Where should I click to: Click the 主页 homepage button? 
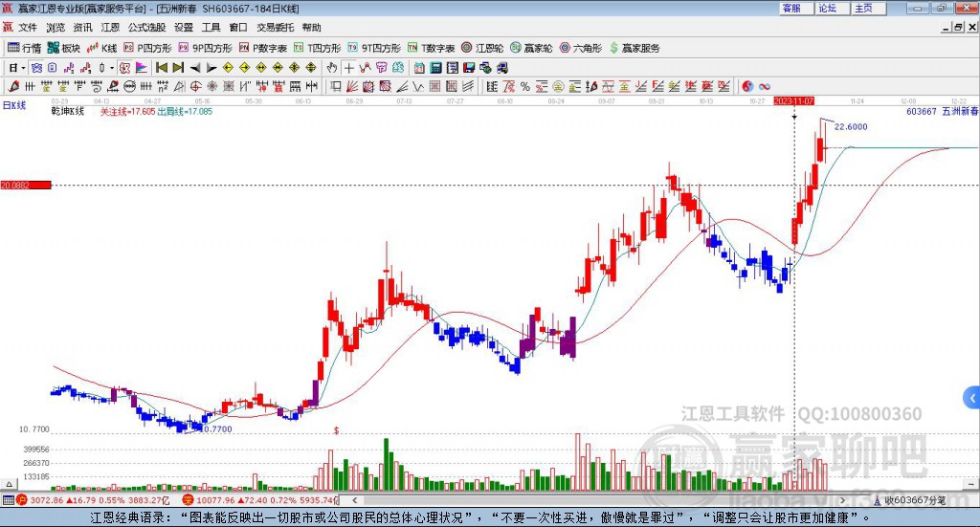point(868,8)
